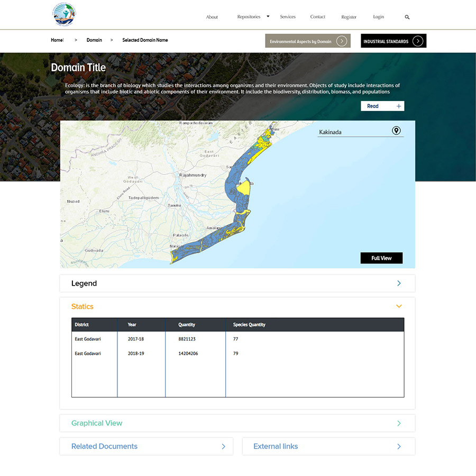The image size is (476, 476).
Task: Click Selected Domain Name breadcrumb
Action: 145,40
